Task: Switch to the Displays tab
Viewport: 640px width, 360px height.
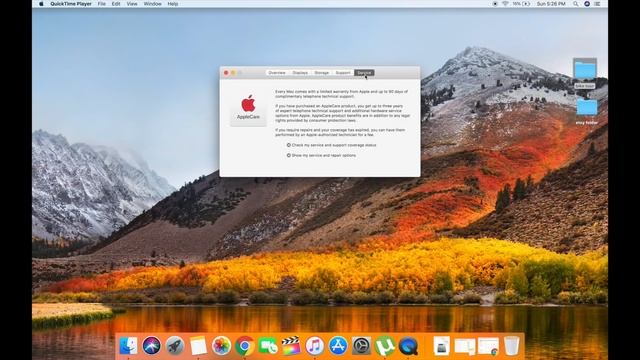Action: (x=300, y=73)
